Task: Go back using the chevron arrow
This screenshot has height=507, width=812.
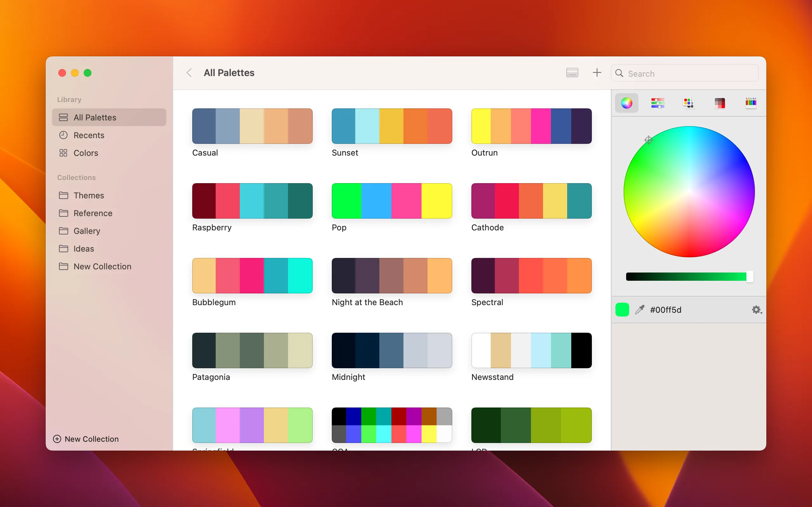Action: 189,73
